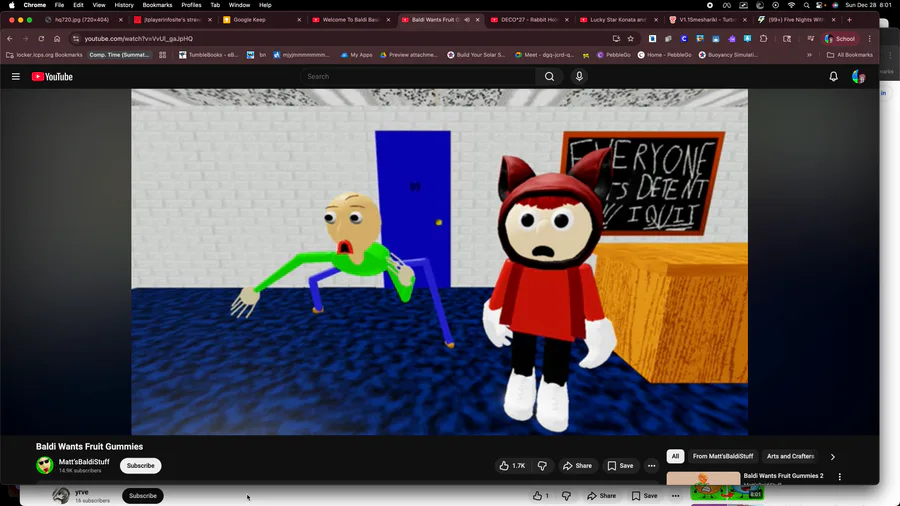This screenshot has height=506, width=900.
Task: Save the Baldi video to a playlist
Action: pos(620,466)
